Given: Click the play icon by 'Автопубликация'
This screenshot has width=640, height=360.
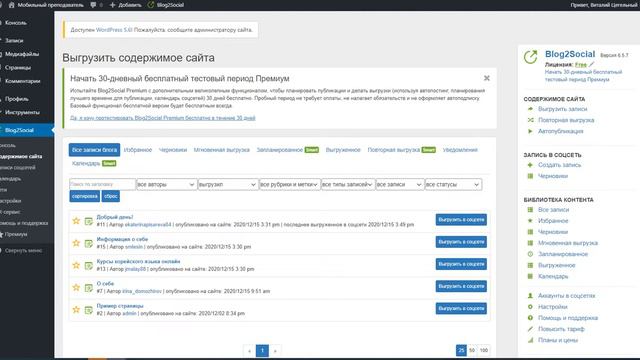Looking at the screenshot, I should tap(530, 131).
